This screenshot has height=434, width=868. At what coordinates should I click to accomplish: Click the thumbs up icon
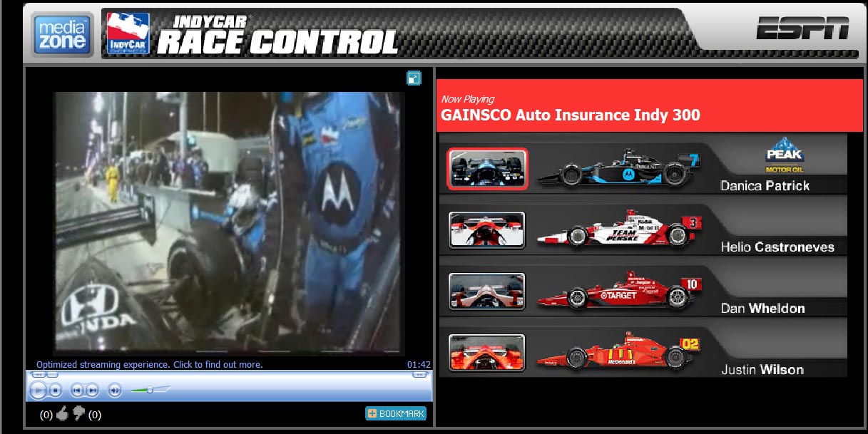pos(62,413)
